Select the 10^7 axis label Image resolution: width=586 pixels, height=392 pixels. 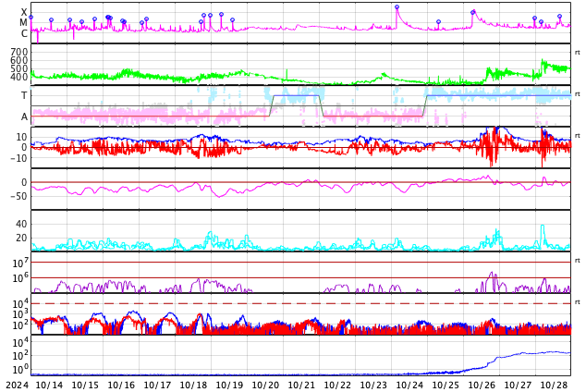pos(20,263)
